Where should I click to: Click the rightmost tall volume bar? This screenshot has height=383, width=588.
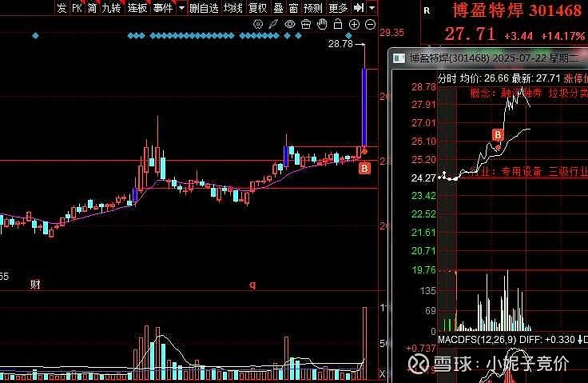click(x=364, y=344)
